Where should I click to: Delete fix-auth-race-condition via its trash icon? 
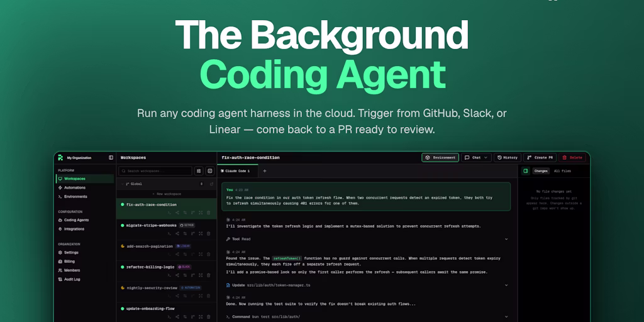(x=208, y=213)
